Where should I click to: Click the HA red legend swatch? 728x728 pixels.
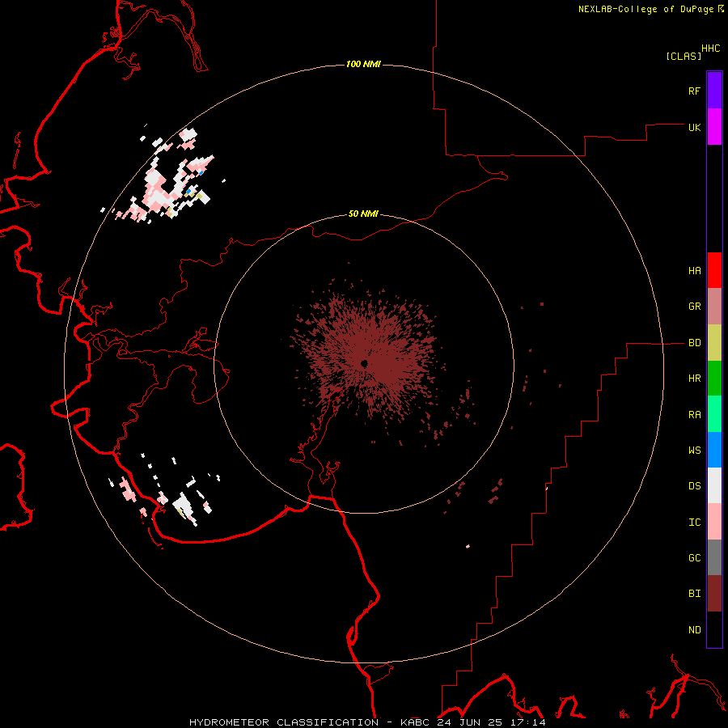pyautogui.click(x=714, y=270)
